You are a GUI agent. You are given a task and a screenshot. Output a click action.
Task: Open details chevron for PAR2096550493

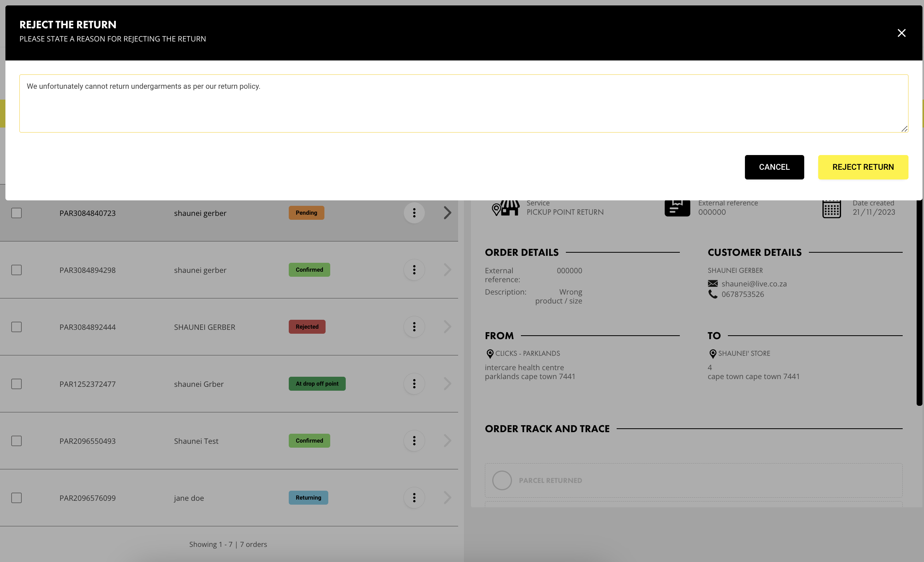coord(447,441)
